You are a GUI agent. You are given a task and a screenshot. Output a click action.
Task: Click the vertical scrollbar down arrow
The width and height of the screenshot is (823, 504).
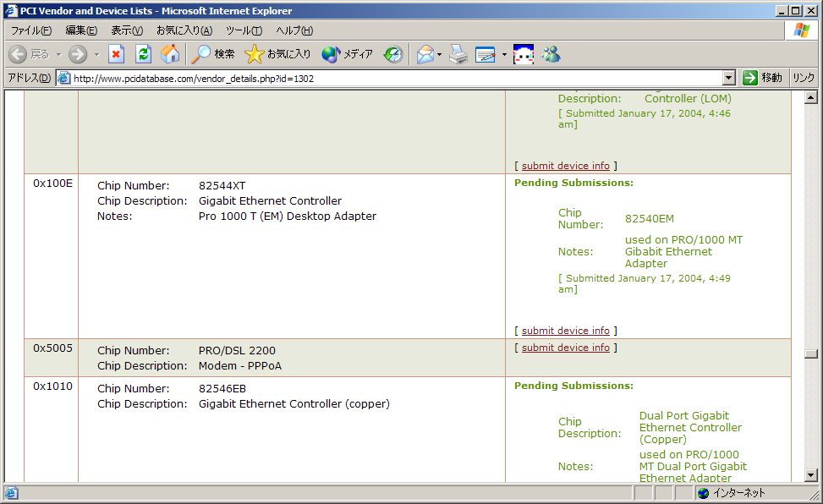811,475
